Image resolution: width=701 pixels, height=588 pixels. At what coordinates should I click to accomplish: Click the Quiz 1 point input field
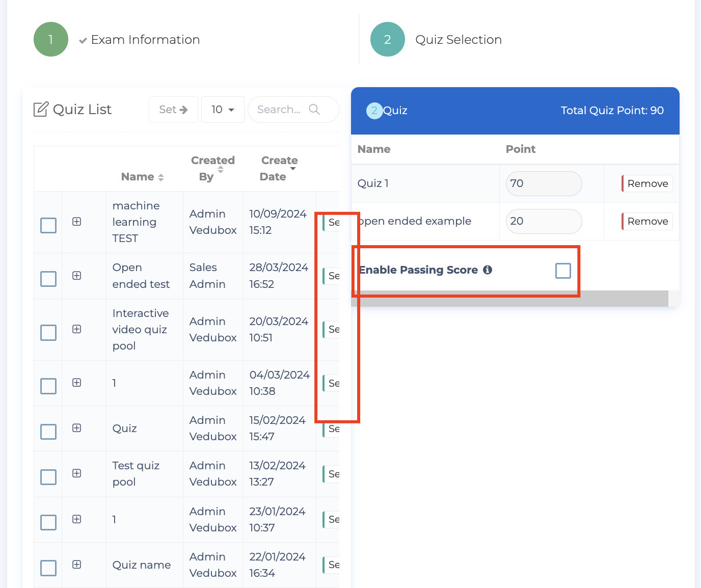tap(544, 183)
